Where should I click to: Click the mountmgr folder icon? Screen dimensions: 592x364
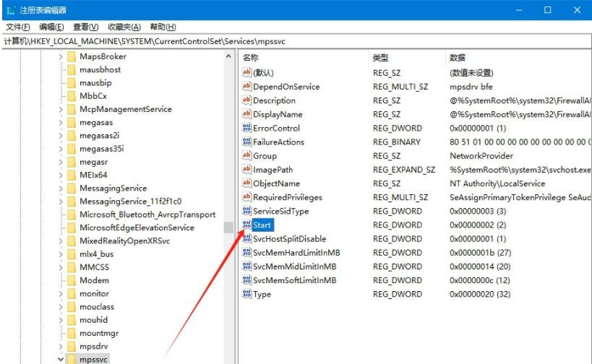pos(72,333)
